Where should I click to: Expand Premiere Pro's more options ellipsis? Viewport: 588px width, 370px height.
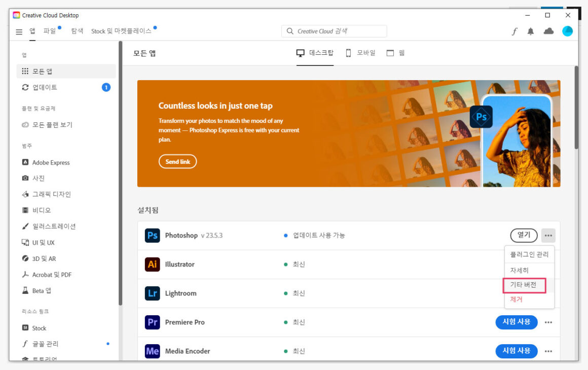pyautogui.click(x=548, y=322)
